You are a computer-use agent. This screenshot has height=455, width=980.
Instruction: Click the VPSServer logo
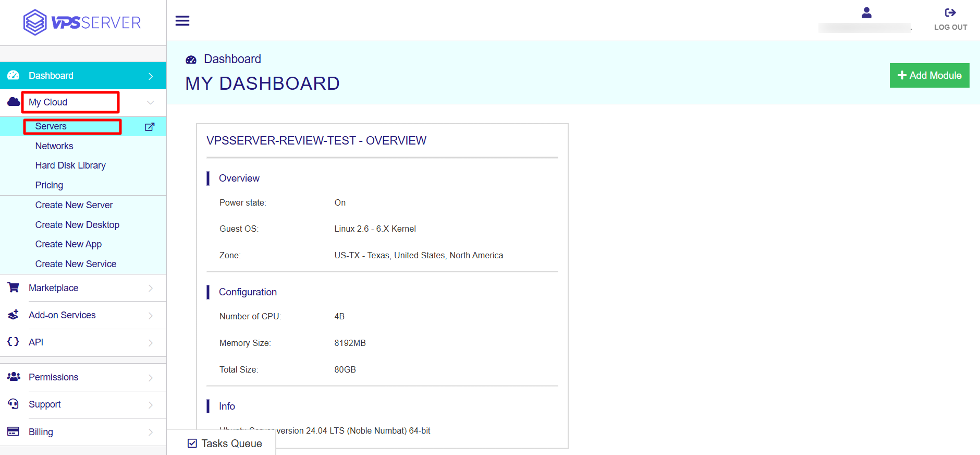point(82,22)
